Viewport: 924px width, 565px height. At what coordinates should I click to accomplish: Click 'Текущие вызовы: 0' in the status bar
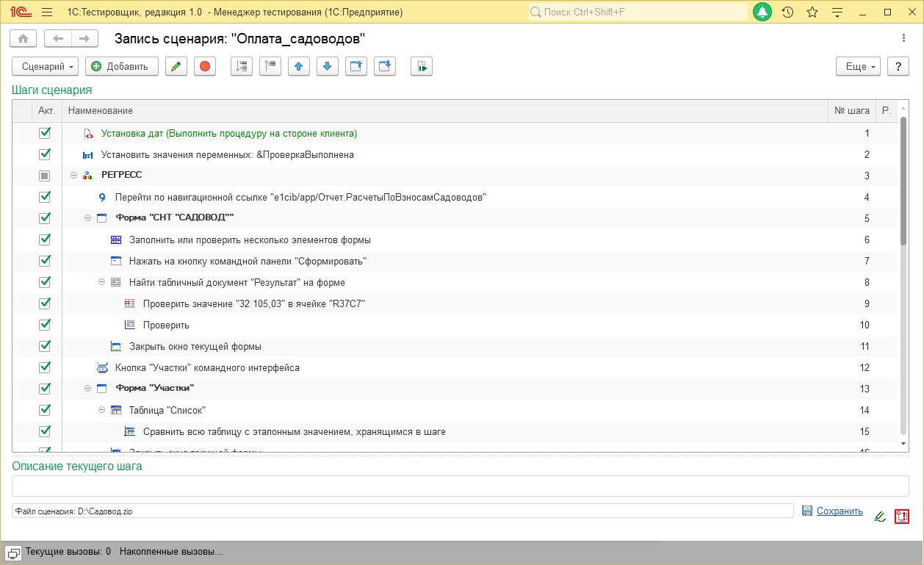pyautogui.click(x=68, y=552)
